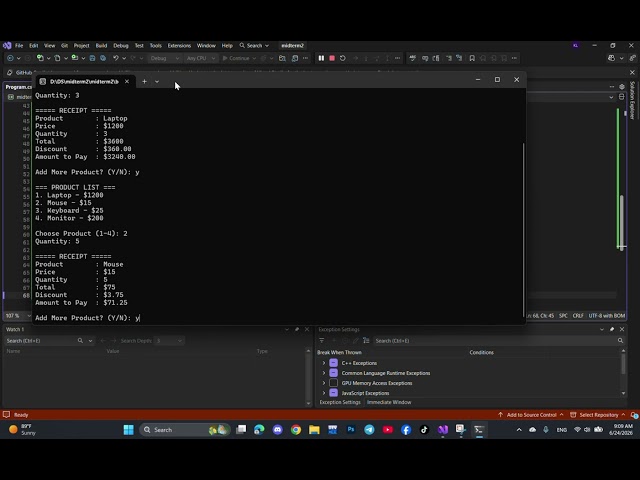Open Photoshop from the taskbar

(351, 430)
